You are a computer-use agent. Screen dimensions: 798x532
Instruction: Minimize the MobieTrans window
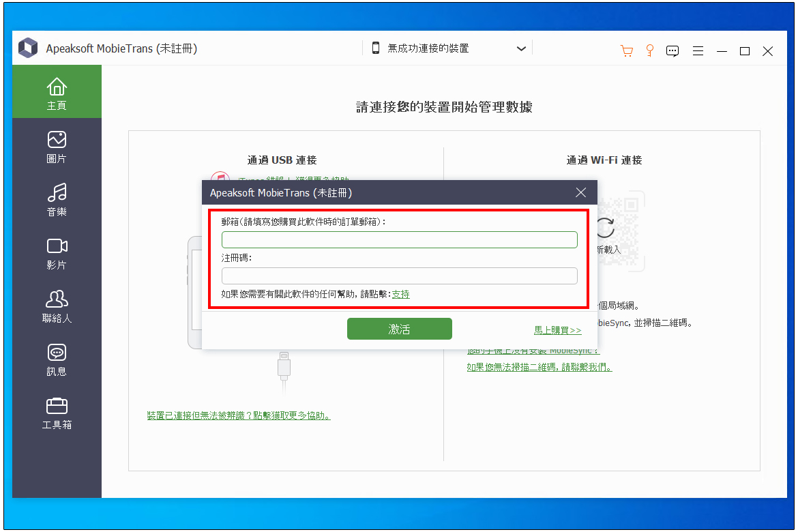(x=722, y=51)
